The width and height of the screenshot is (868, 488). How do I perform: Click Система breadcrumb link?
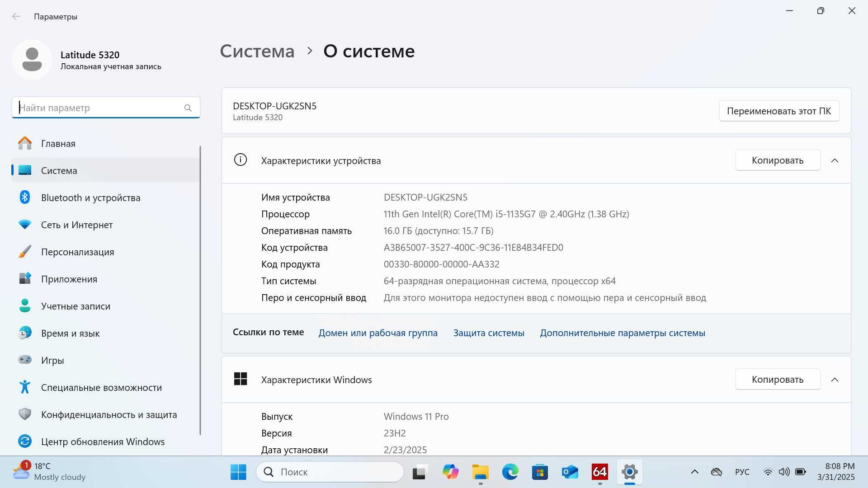click(257, 51)
